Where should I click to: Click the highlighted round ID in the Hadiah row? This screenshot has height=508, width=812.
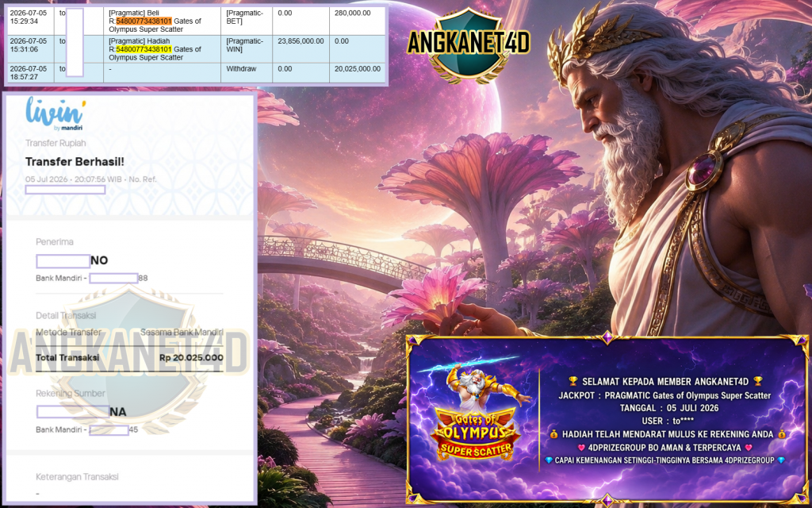click(144, 49)
